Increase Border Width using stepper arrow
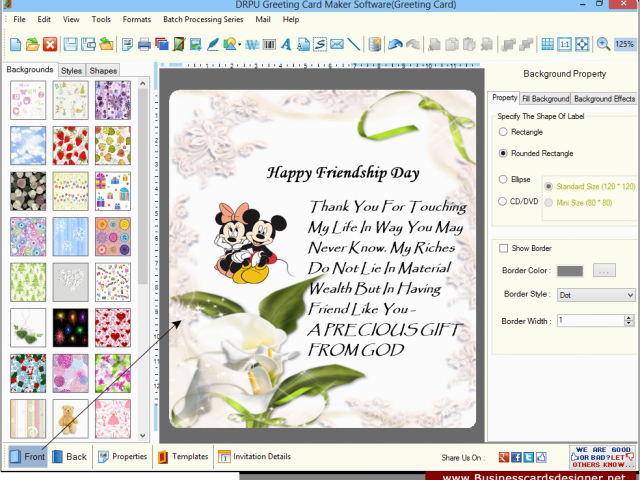This screenshot has width=640, height=480. pos(629,317)
